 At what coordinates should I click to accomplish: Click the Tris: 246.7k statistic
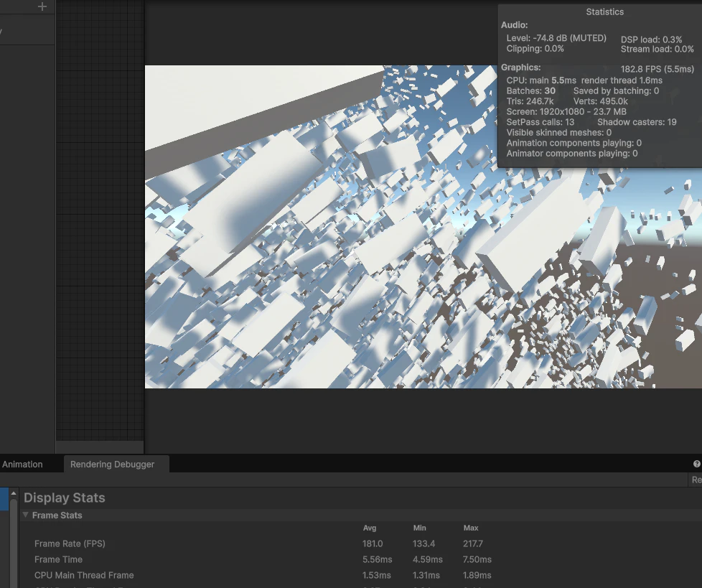point(530,101)
